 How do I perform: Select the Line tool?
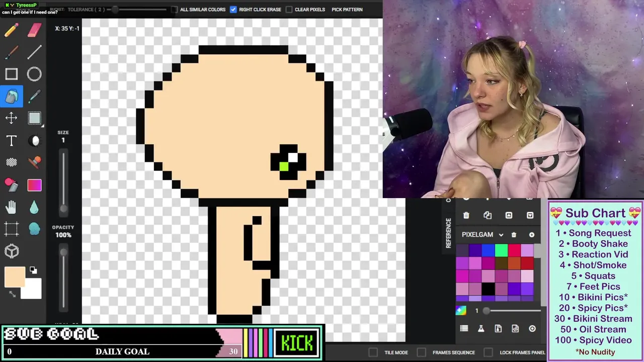(34, 52)
